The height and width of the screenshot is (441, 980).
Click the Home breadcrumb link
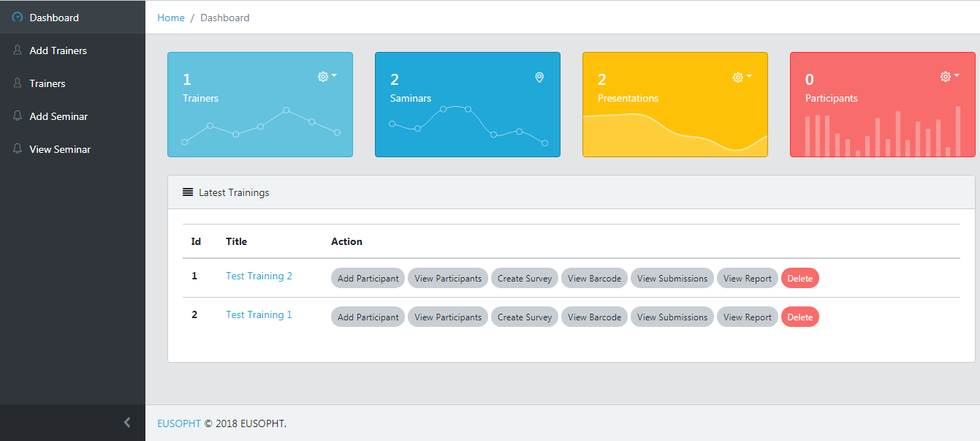click(x=171, y=18)
